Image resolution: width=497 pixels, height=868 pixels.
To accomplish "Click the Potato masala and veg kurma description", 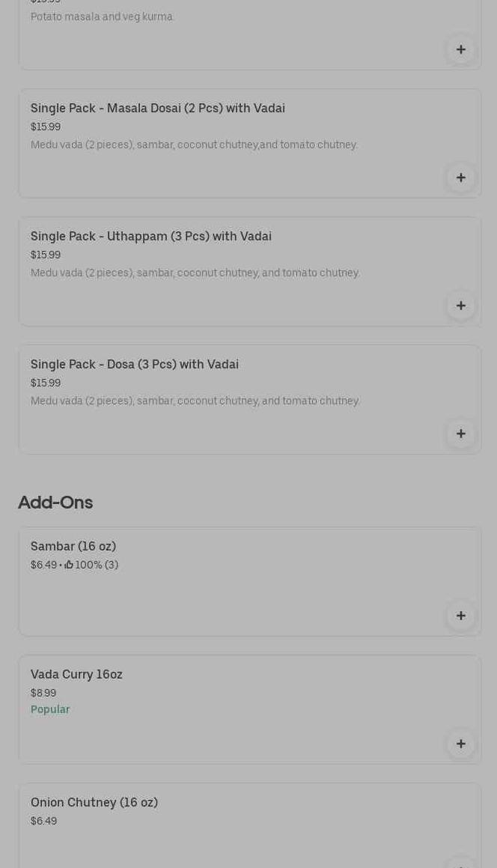I will 103,16.
